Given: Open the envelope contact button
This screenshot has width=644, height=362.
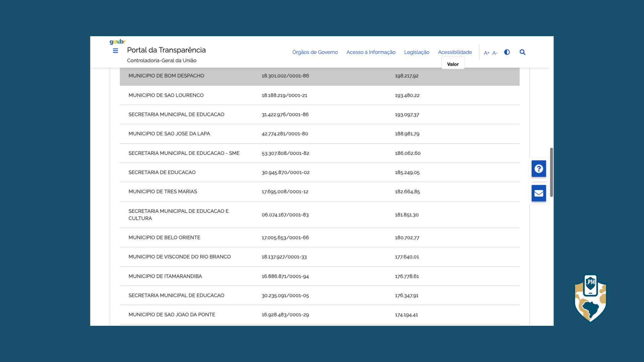Looking at the screenshot, I should coord(539,193).
